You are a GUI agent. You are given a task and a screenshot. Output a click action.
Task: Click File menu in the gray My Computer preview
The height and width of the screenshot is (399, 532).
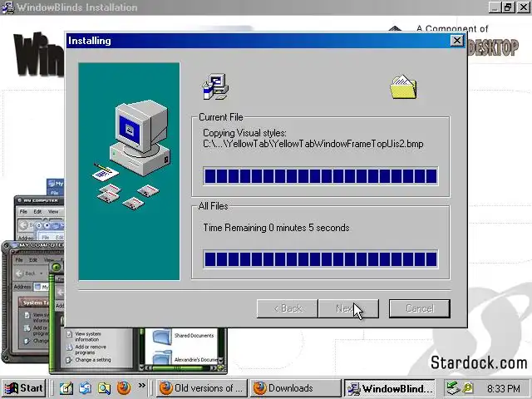click(x=23, y=212)
